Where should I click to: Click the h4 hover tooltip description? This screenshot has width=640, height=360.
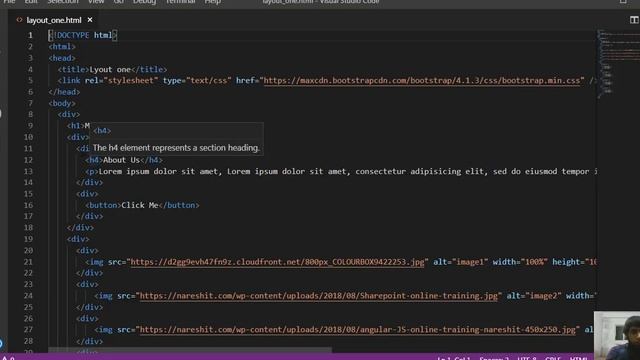pos(176,148)
